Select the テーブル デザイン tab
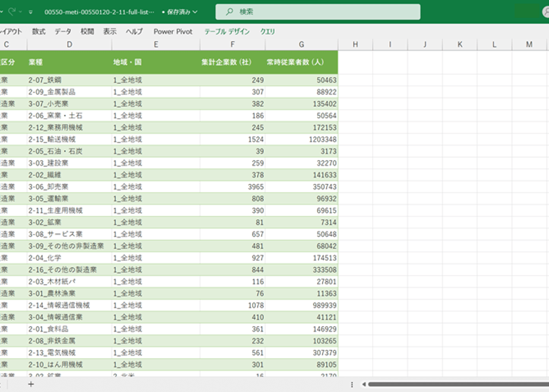The width and height of the screenshot is (549, 392). click(227, 31)
